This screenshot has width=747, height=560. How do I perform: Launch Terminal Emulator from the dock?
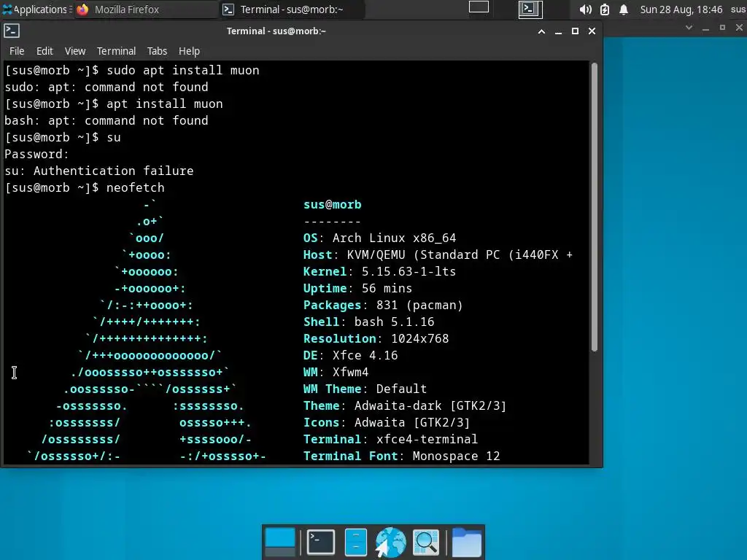point(321,542)
